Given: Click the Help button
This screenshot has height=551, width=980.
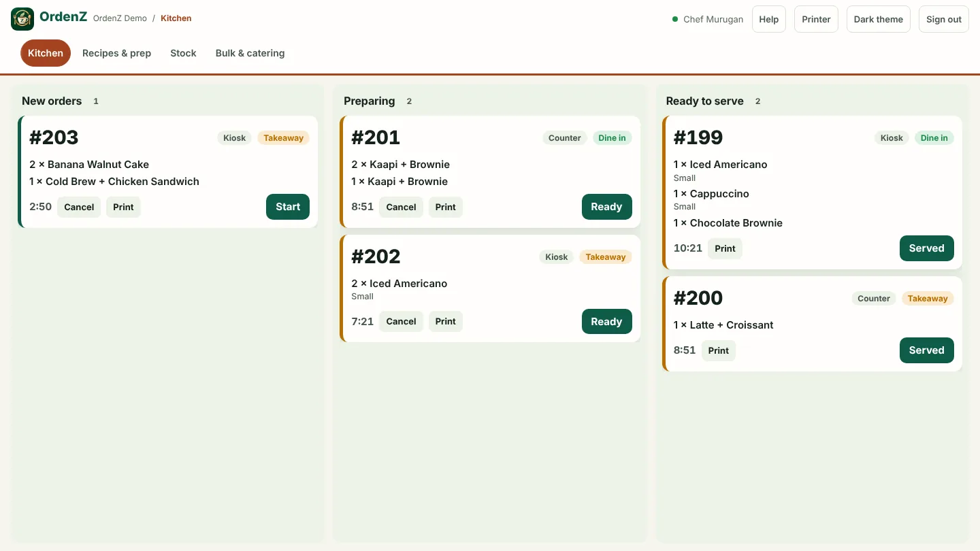Looking at the screenshot, I should (x=768, y=19).
